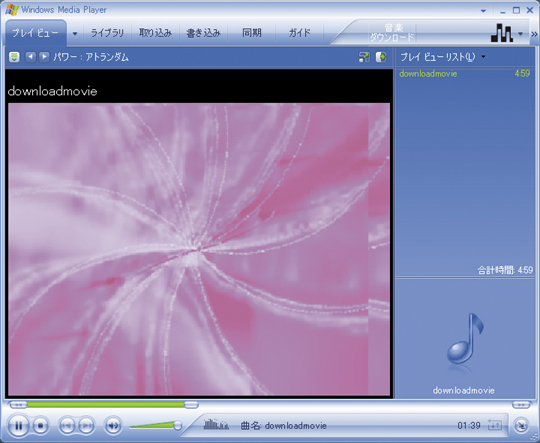Show more tabs with the double chevron
The image size is (540, 443).
pyautogui.click(x=534, y=34)
